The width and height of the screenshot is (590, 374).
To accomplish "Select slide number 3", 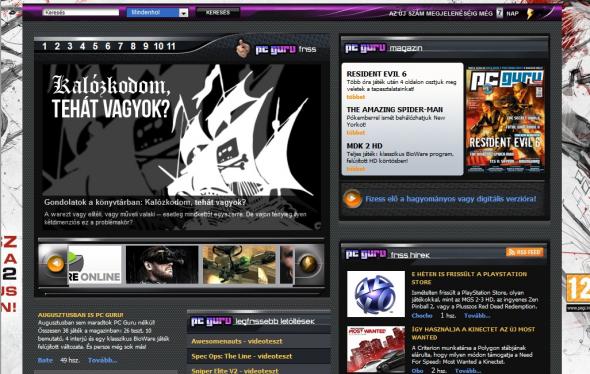I will pos(70,46).
